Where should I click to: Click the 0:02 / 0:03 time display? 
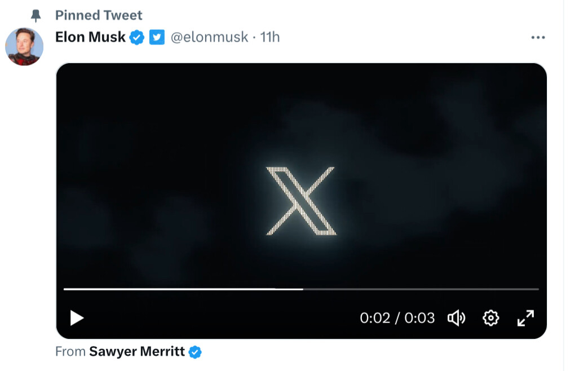click(397, 318)
